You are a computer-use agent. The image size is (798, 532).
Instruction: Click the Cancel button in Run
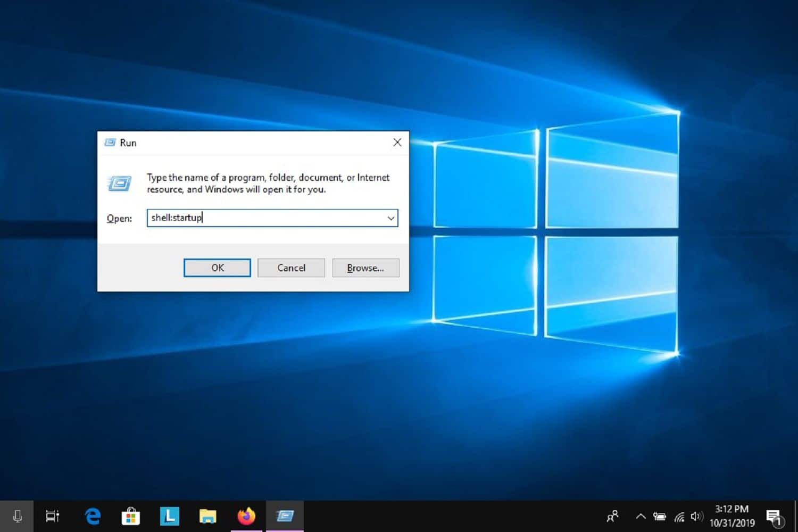point(291,268)
